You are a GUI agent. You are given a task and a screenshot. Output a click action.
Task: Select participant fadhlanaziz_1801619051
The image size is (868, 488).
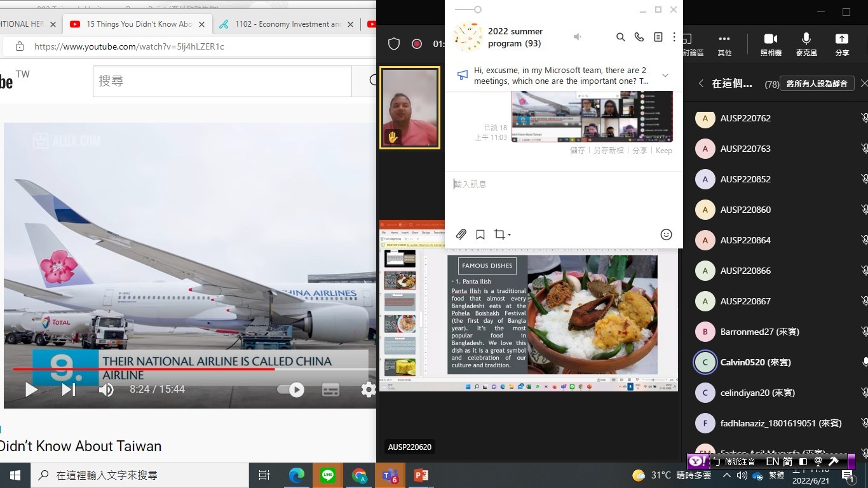pyautogui.click(x=781, y=423)
